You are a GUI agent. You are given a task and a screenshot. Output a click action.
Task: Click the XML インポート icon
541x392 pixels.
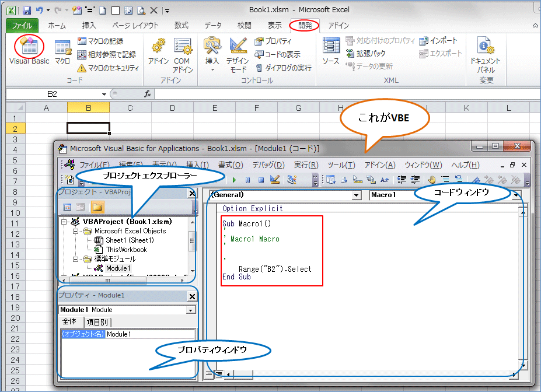point(436,41)
